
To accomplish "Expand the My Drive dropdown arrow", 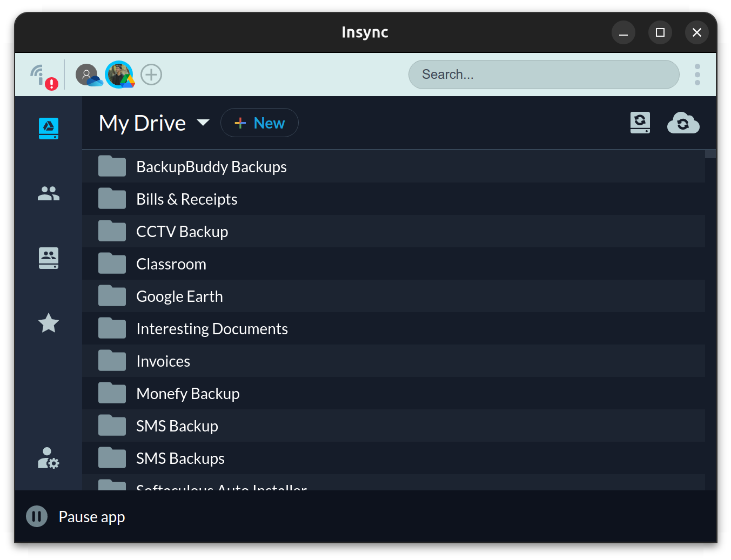I will click(203, 123).
